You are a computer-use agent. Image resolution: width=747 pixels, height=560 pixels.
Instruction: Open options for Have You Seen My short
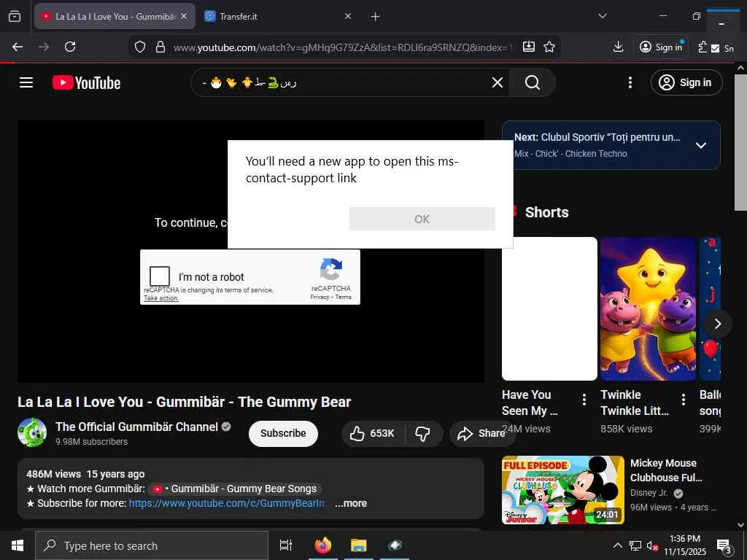point(584,400)
